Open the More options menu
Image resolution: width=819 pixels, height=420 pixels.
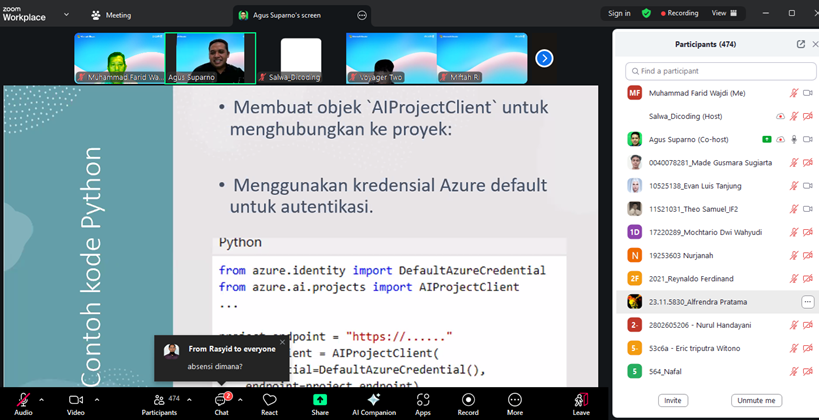click(x=515, y=404)
